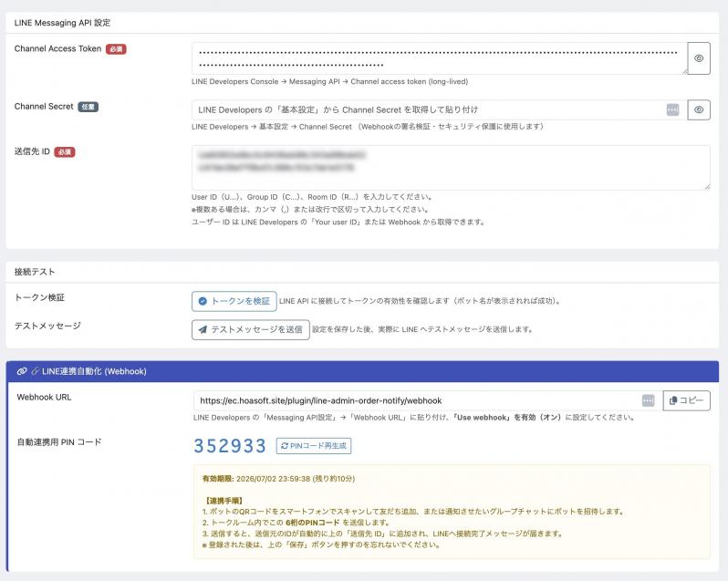Click the 送信先 ID text area
The height and width of the screenshot is (581, 728).
tap(451, 168)
